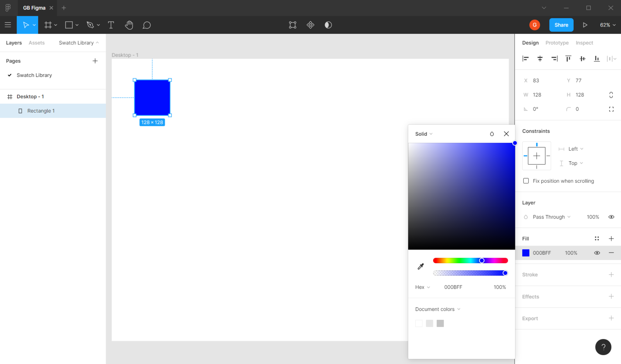This screenshot has height=364, width=621.
Task: Open the Solid fill type dropdown
Action: tap(424, 134)
